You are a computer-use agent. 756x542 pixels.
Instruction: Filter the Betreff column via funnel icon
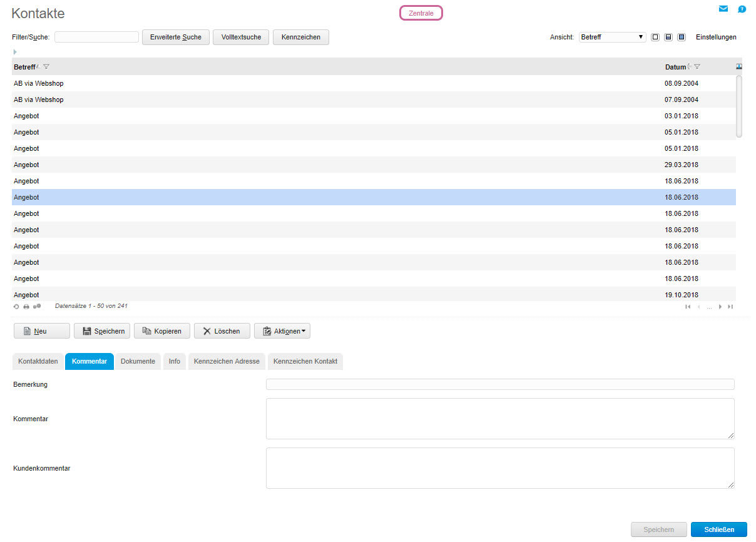[46, 67]
